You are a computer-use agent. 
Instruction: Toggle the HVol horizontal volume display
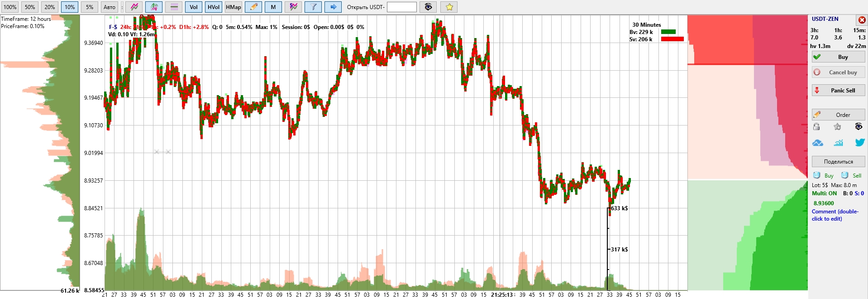213,7
